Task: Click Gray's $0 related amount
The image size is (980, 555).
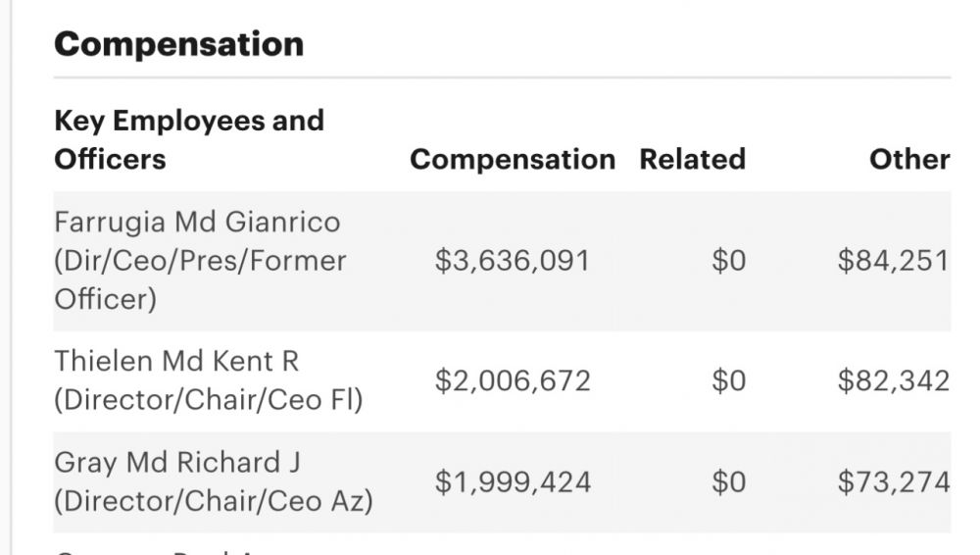Action: [728, 481]
